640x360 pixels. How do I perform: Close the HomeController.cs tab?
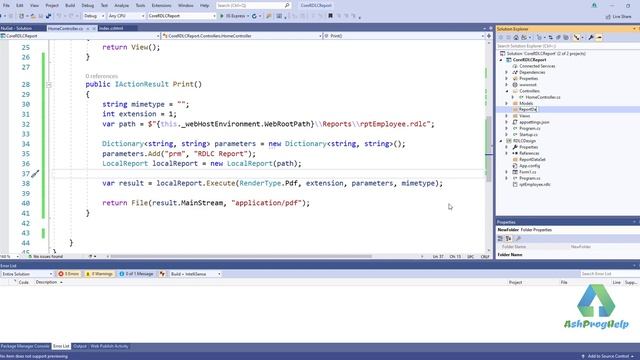tap(94, 29)
